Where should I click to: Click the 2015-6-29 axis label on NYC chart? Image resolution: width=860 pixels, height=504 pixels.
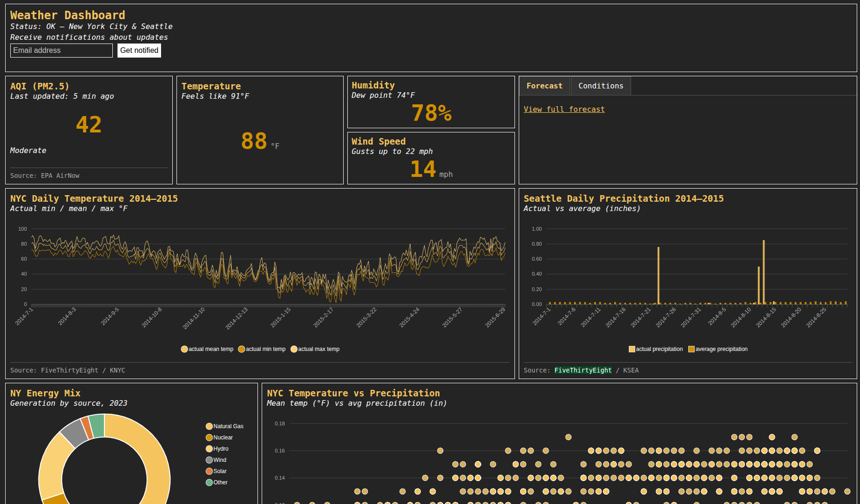(x=495, y=317)
